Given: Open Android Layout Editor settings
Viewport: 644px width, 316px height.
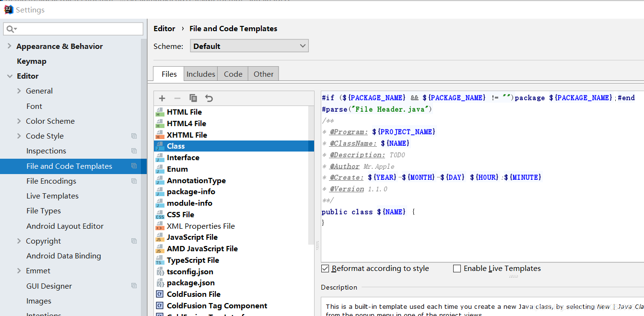Looking at the screenshot, I should [x=65, y=226].
